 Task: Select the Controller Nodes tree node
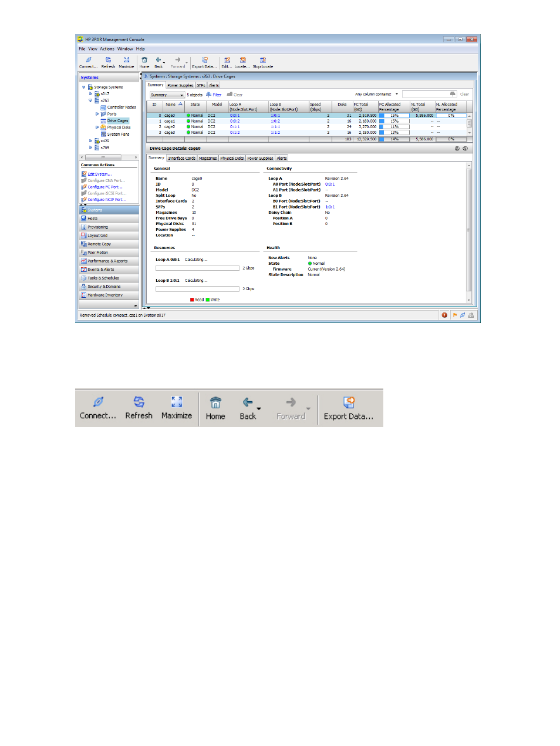[122, 107]
